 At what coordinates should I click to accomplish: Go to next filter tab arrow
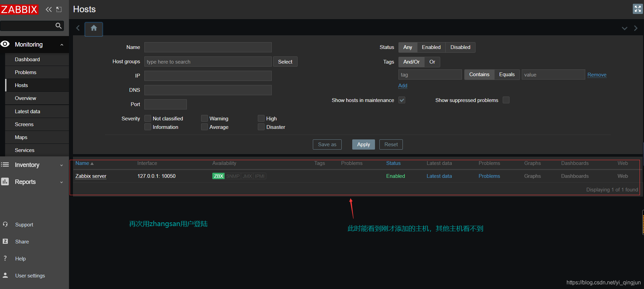click(x=636, y=28)
